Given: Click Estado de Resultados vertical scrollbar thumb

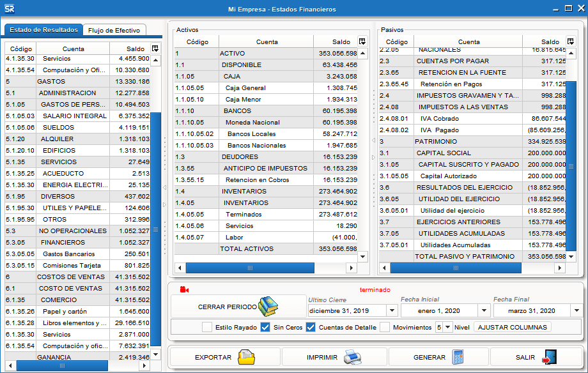Looking at the screenshot, I should 155,229.
